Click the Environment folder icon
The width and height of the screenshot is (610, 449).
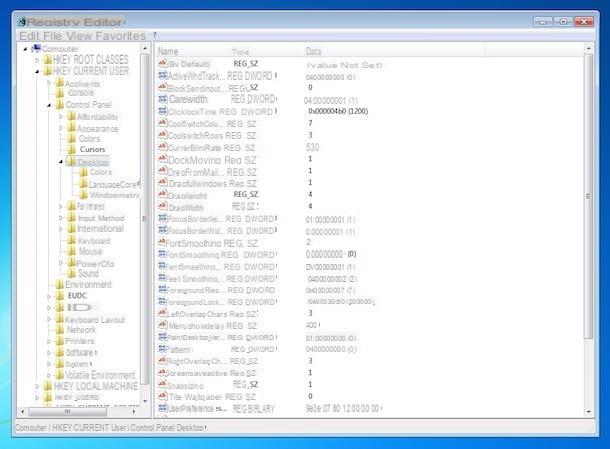click(x=60, y=284)
